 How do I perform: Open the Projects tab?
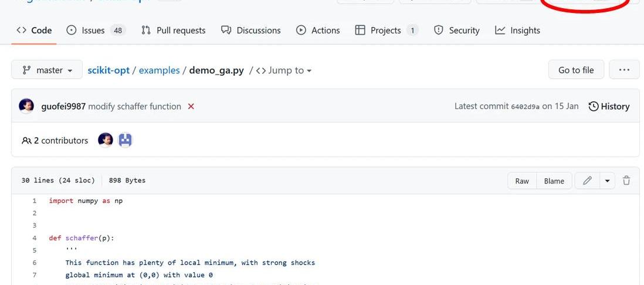[387, 30]
